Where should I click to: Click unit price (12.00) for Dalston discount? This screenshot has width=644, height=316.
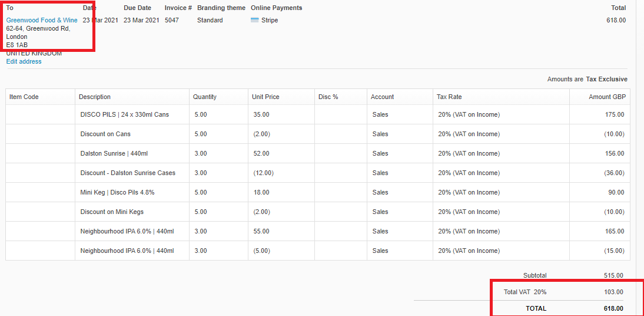[263, 173]
